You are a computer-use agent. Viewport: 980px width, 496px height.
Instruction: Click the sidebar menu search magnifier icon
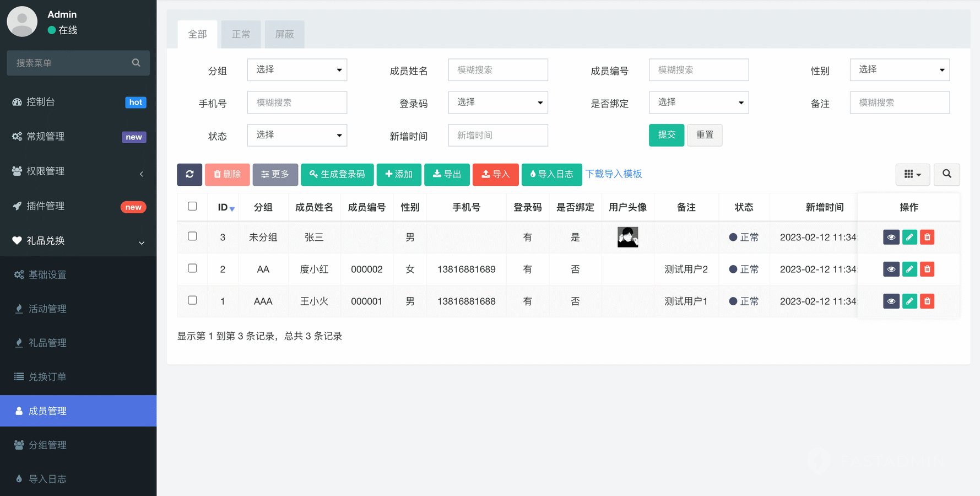(136, 63)
